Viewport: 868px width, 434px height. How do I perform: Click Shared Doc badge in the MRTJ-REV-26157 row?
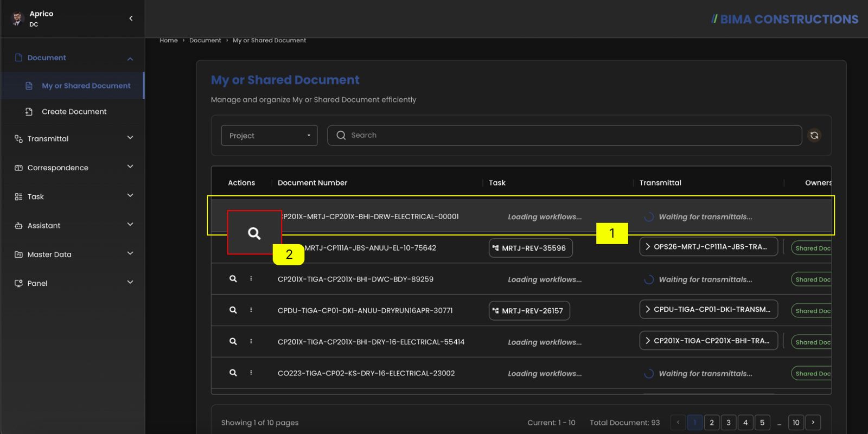pos(812,311)
